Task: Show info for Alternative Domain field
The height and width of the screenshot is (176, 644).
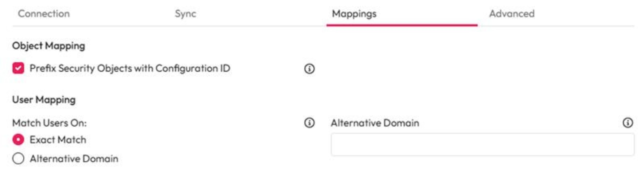Action: (627, 123)
